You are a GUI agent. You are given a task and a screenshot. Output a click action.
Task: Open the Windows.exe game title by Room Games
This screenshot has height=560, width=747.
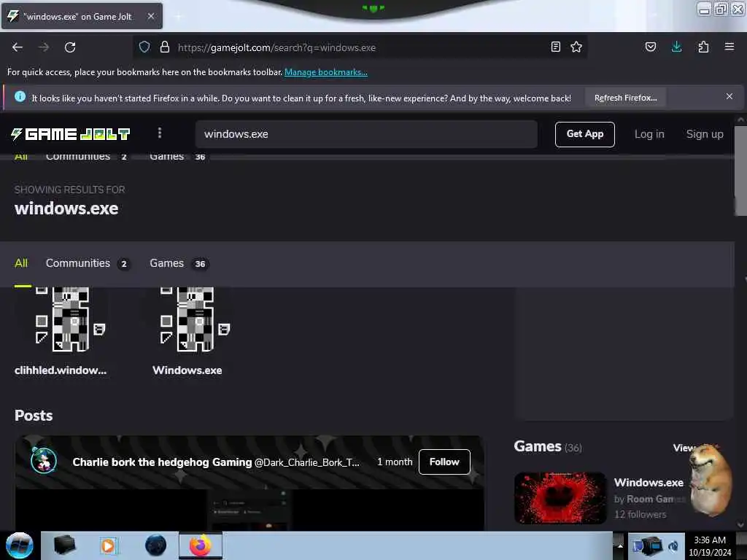tap(649, 483)
